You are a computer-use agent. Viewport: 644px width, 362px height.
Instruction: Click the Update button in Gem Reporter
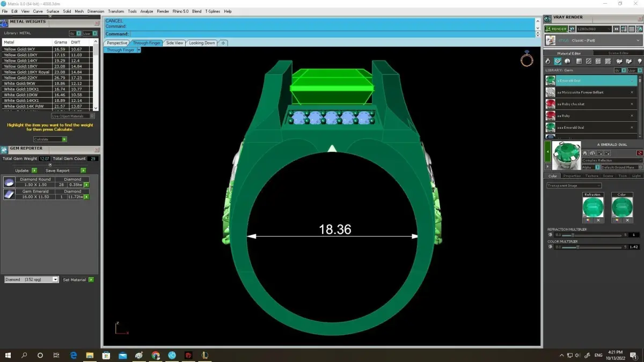coord(25,171)
